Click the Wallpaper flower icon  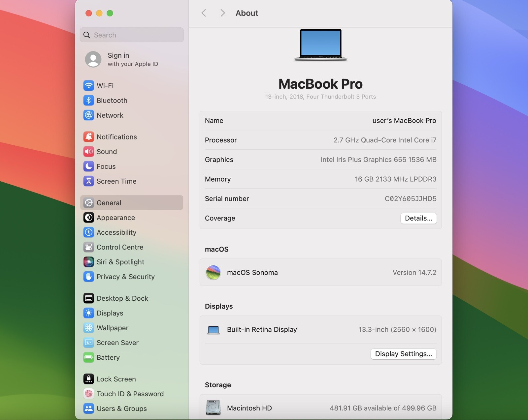pos(88,328)
